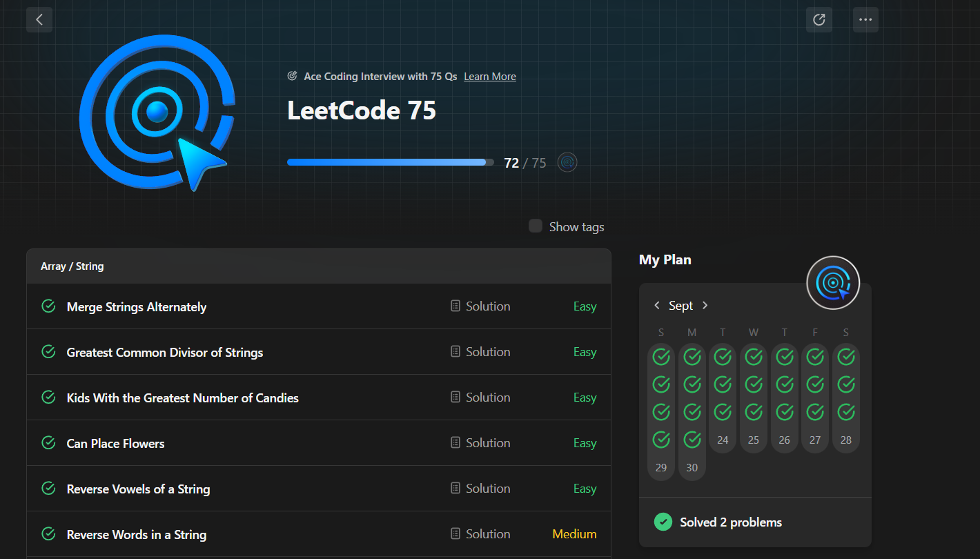The image size is (980, 559).
Task: Click the document icon in Reverse Vowels row
Action: pos(455,488)
